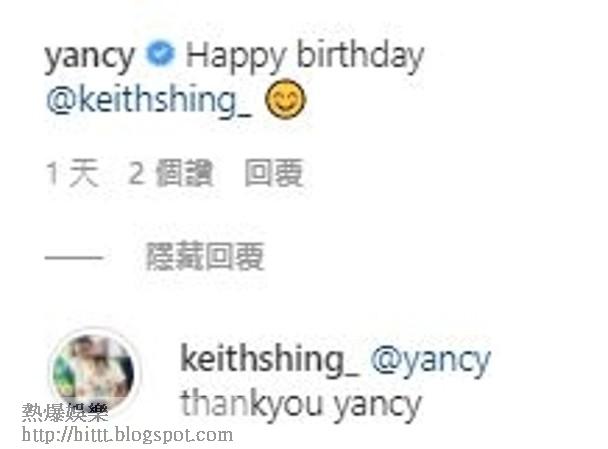Click the word Happy in the comment
Viewport: 608px width, 449px height.
coord(236,57)
